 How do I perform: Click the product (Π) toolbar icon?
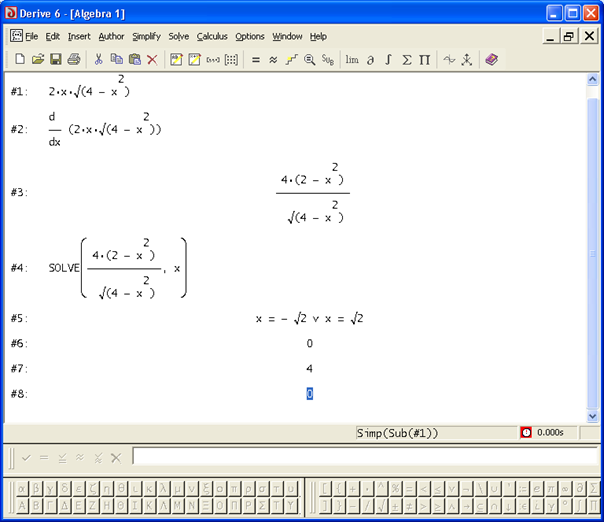coord(424,60)
